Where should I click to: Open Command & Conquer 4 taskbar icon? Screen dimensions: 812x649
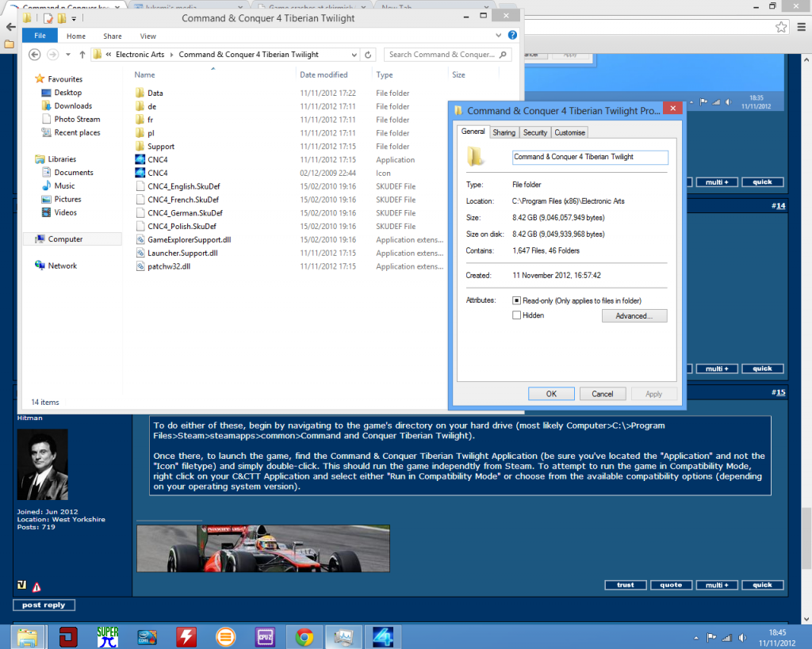pos(383,636)
